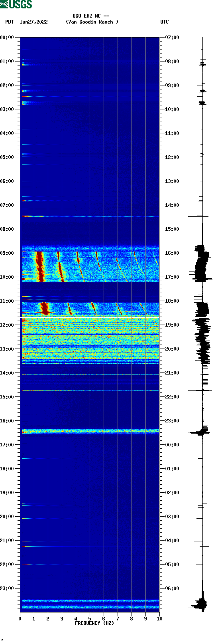
Task: Click the PDT 09:00 time tick label
Action: (x=7, y=253)
